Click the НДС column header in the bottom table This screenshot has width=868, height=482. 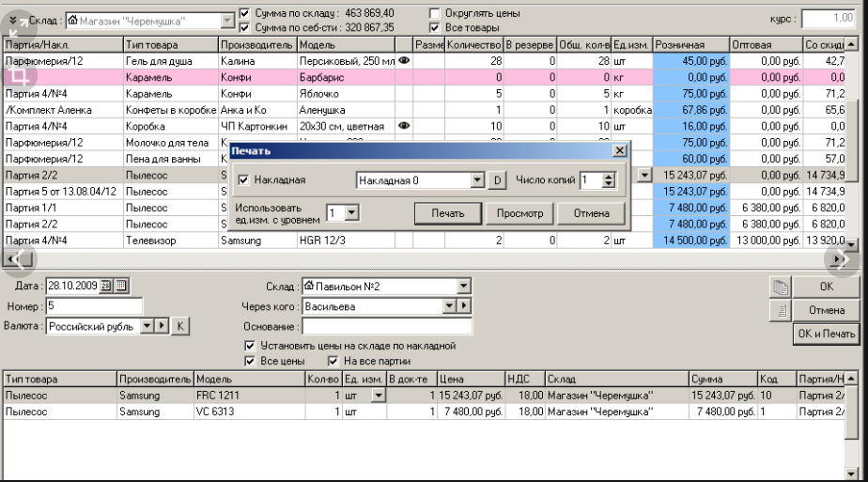[525, 379]
